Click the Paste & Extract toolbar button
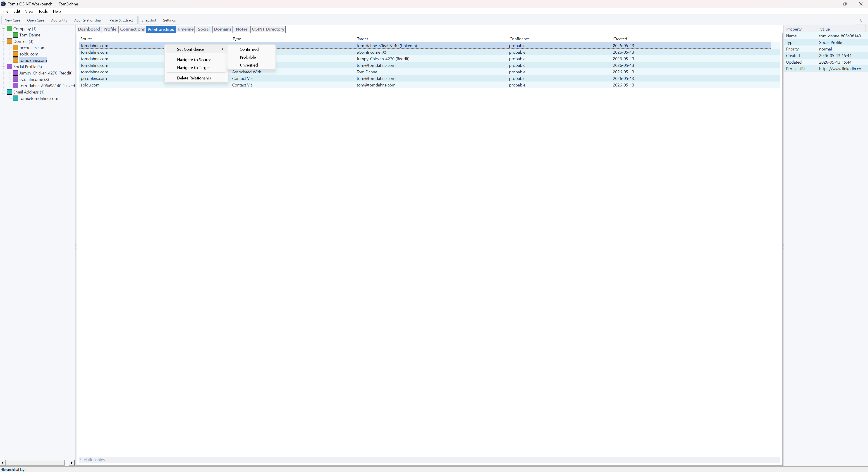 [121, 20]
